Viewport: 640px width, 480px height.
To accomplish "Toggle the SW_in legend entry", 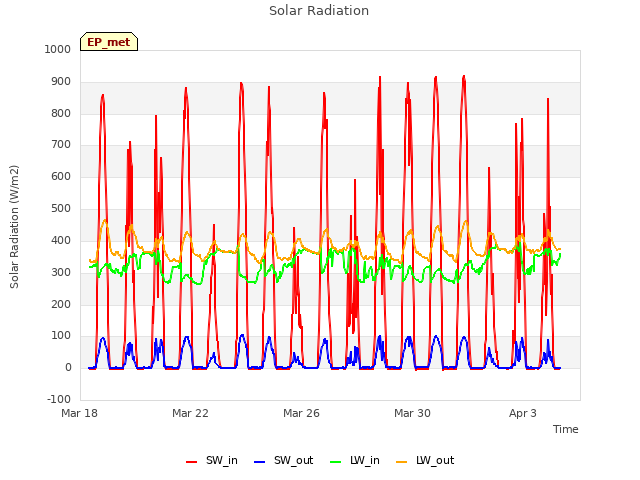I will 212,460.
